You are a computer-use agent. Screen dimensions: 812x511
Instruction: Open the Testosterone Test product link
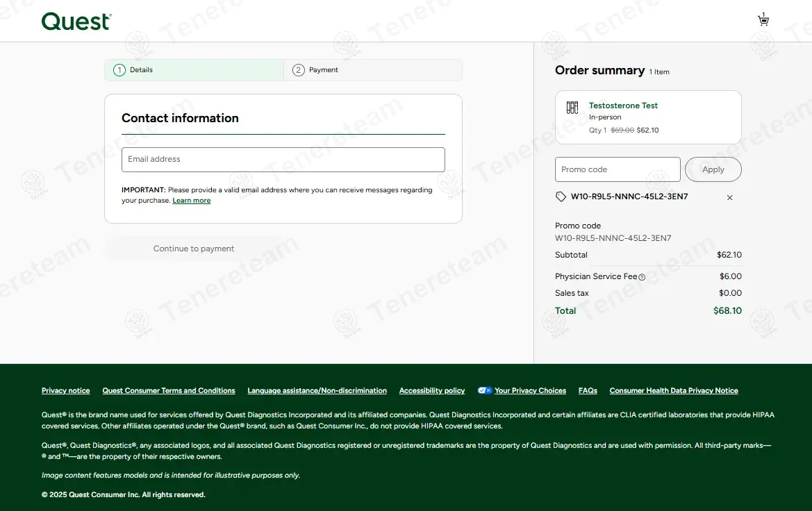623,106
